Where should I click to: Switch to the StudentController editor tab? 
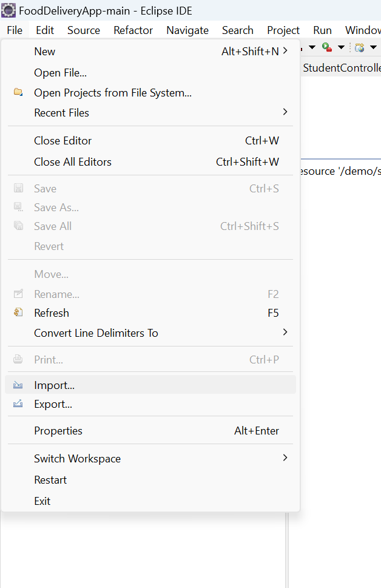coord(342,68)
